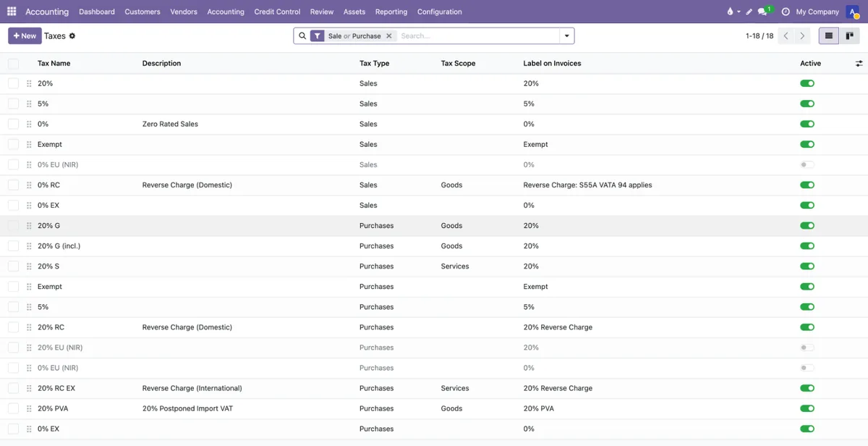Click into the Search input field
The image size is (868, 446).
tap(477, 35)
